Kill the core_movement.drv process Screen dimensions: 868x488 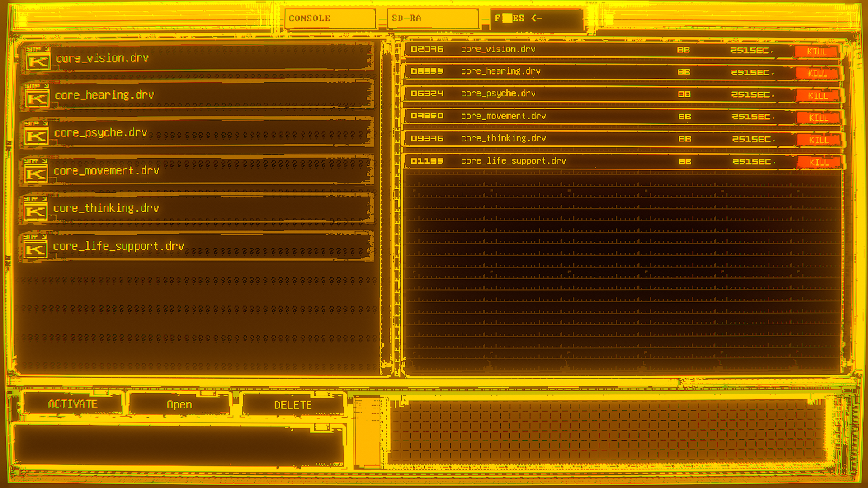point(818,117)
